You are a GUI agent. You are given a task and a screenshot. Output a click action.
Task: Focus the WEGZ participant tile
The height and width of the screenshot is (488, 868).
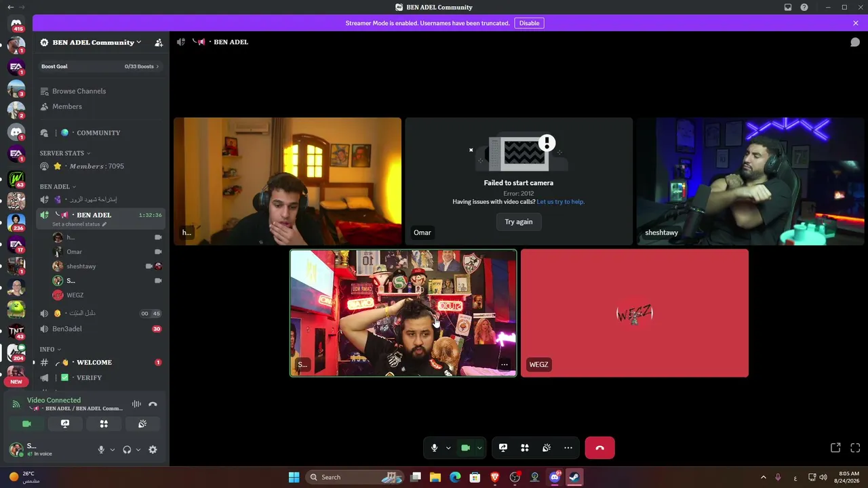point(635,313)
